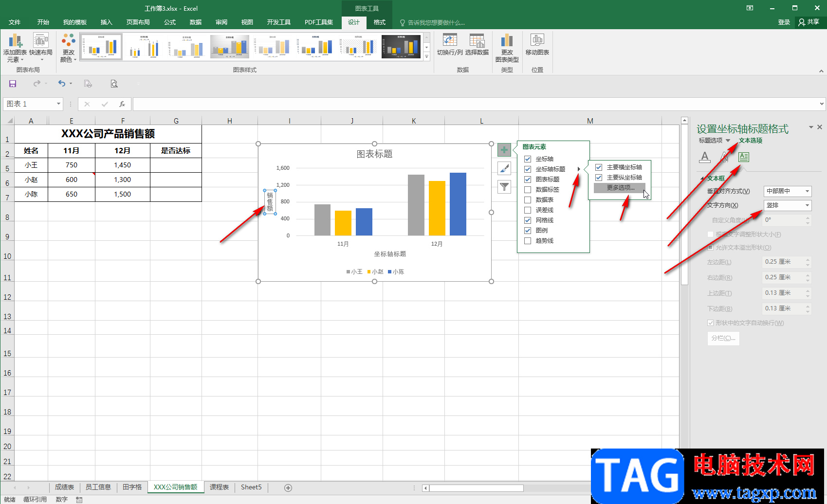Viewport: 827px width, 504px height.
Task: Uncheck the 坐标轴 checkbox
Action: click(x=528, y=159)
